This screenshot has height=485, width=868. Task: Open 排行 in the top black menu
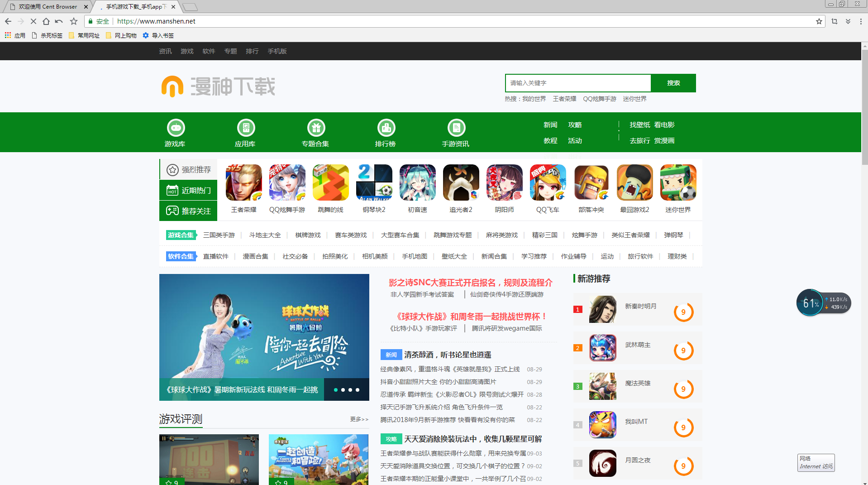coord(252,51)
